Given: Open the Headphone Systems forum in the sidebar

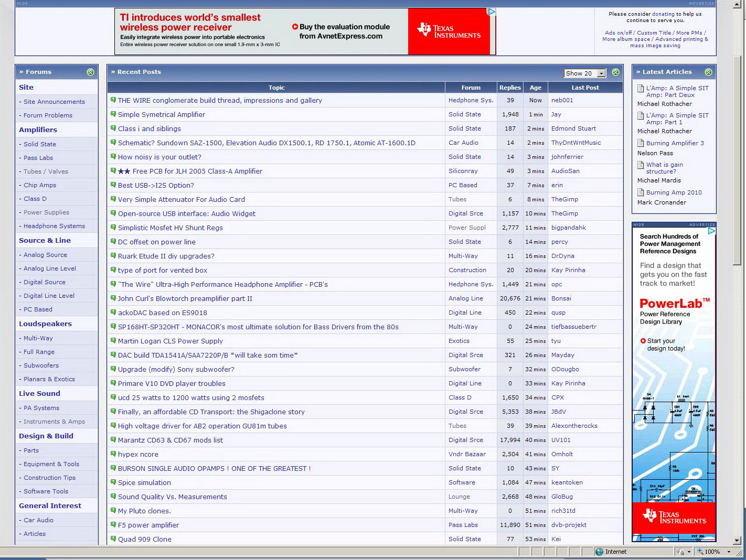Looking at the screenshot, I should pos(54,226).
